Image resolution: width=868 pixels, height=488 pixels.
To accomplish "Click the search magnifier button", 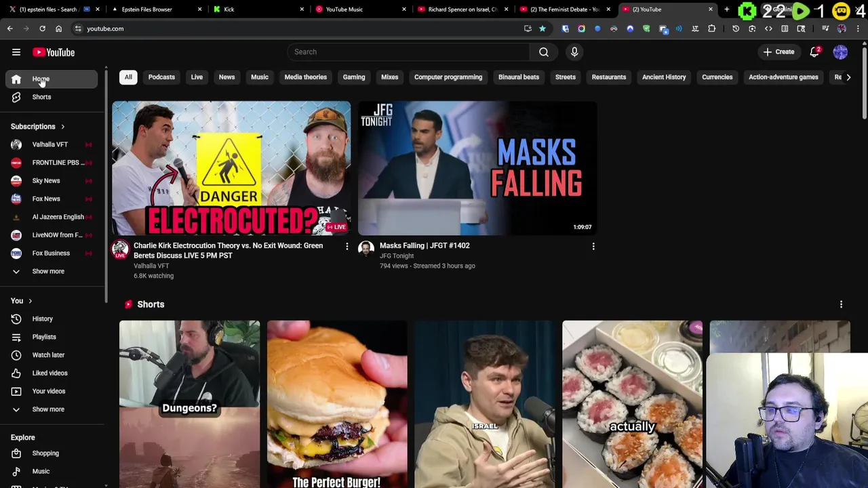I will (x=544, y=52).
